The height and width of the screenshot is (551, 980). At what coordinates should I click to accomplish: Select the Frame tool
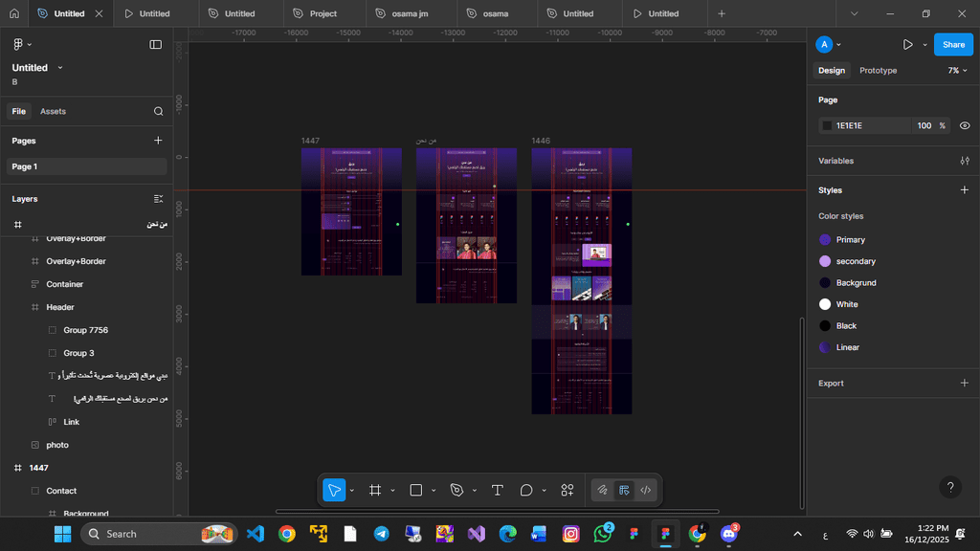375,490
